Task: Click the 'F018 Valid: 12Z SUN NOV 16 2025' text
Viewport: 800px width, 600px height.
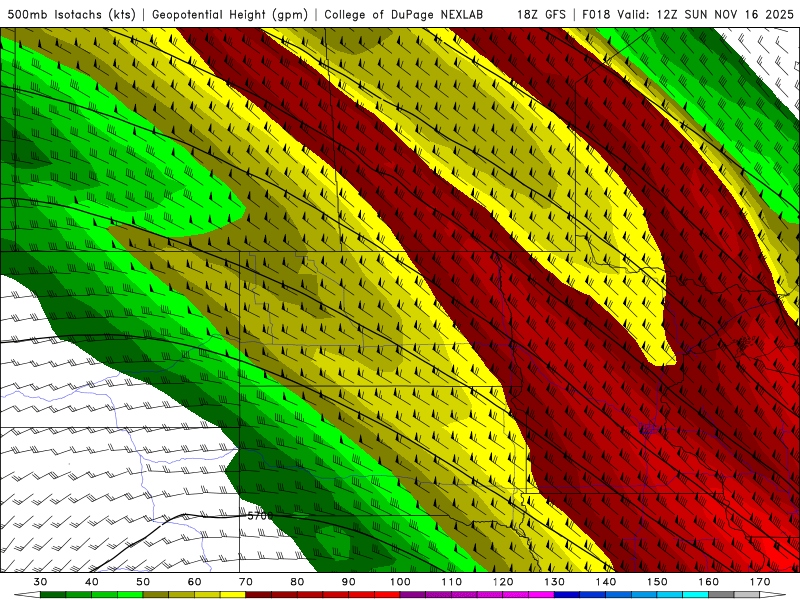Action: (x=688, y=14)
